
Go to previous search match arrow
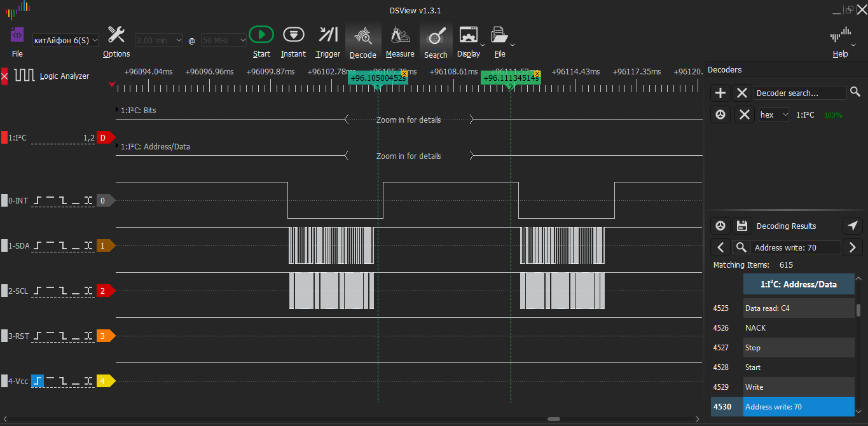pyautogui.click(x=720, y=247)
